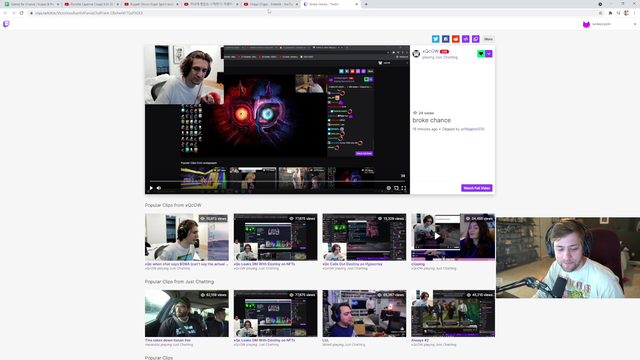This screenshot has width=640, height=360.
Task: Switch to the Bugatti Chiron Super Sport tab
Action: point(151,4)
